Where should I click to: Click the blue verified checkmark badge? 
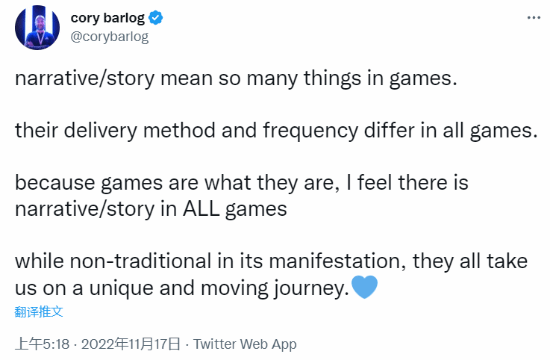pos(155,18)
